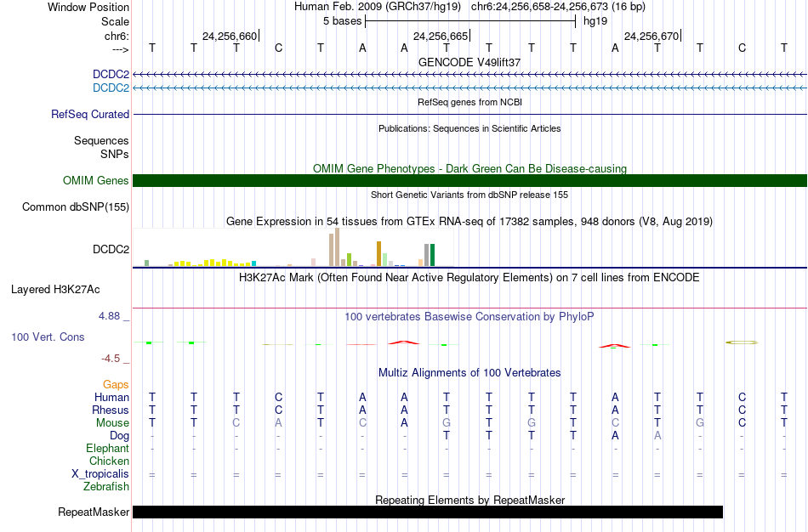Click the Repeating Elements by RepeatMasker title

point(469,500)
